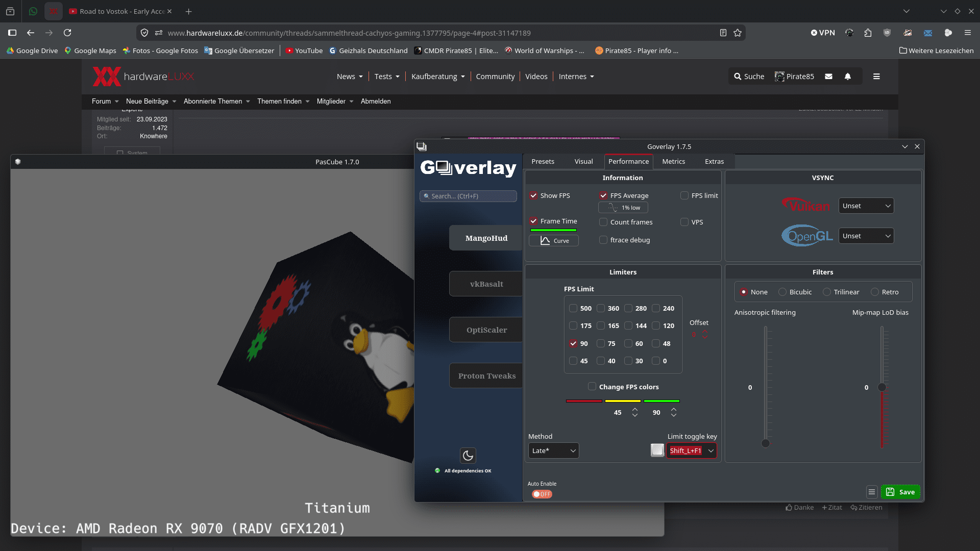The height and width of the screenshot is (551, 980).
Task: Select the Bicubic filter radio button
Action: click(782, 292)
